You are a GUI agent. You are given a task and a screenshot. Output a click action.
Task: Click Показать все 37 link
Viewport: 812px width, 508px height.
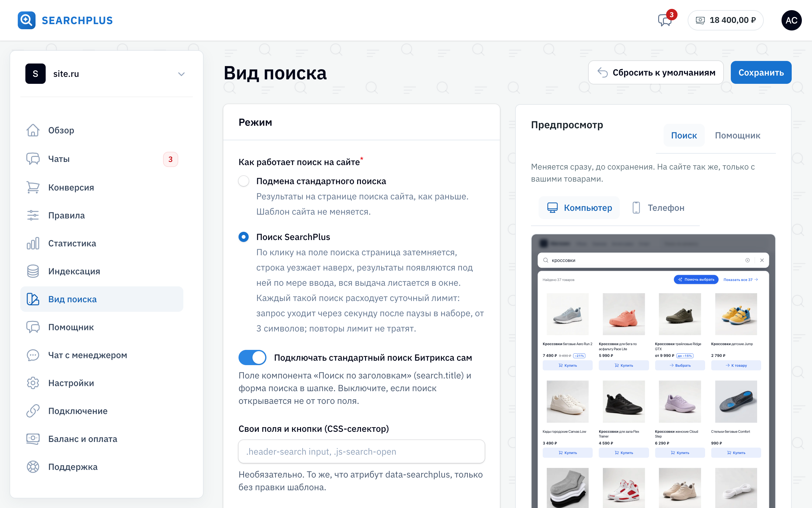[741, 279]
